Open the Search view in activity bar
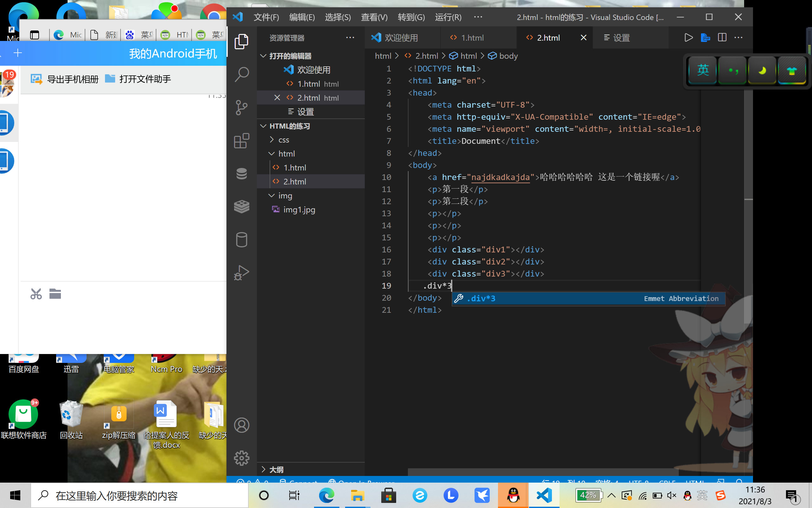This screenshot has width=812, height=508. click(241, 74)
